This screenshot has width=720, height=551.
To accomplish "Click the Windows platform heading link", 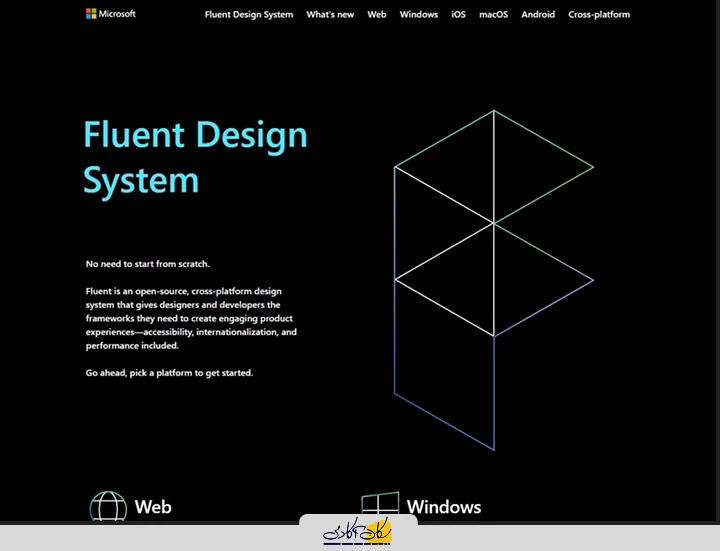I will (x=444, y=507).
